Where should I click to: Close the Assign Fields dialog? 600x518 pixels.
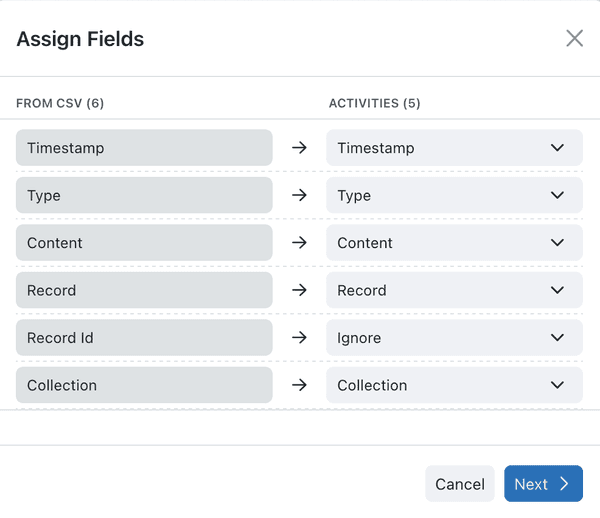click(x=574, y=38)
